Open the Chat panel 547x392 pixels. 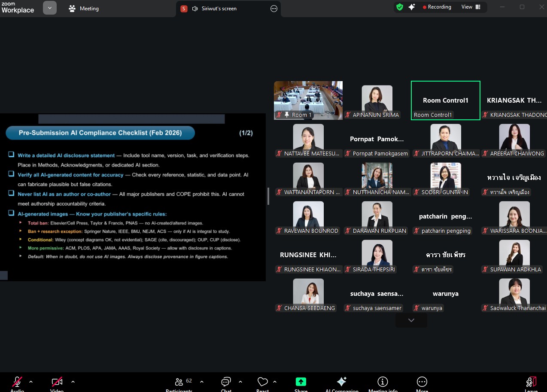[x=226, y=382]
